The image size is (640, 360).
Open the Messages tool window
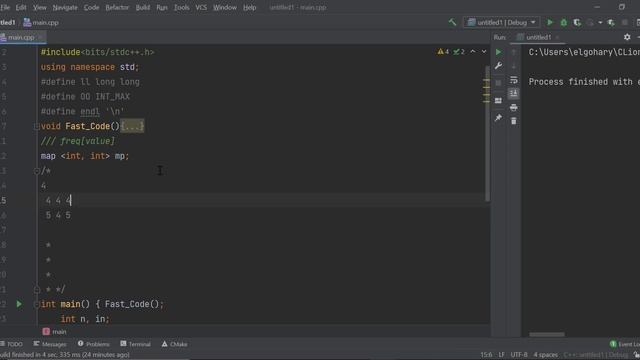coord(50,344)
